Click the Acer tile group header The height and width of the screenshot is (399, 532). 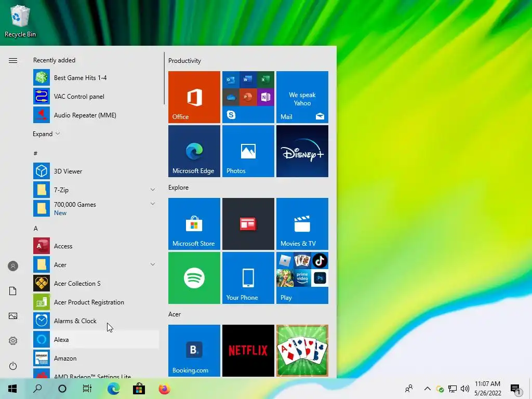pyautogui.click(x=175, y=314)
